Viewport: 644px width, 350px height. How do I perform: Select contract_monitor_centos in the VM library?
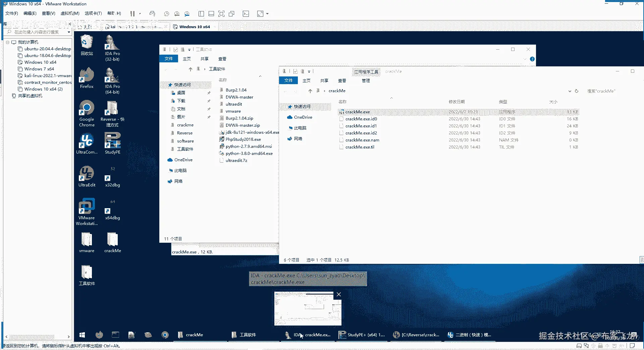coord(48,82)
